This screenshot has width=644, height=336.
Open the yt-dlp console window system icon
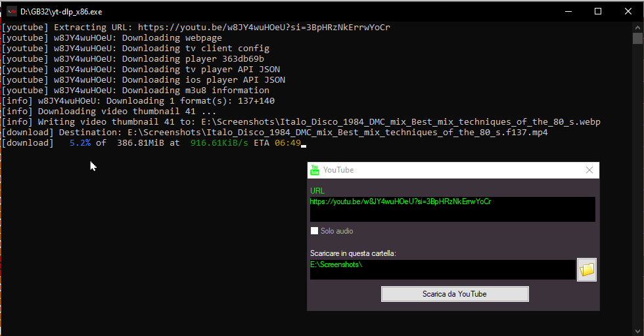coord(12,12)
